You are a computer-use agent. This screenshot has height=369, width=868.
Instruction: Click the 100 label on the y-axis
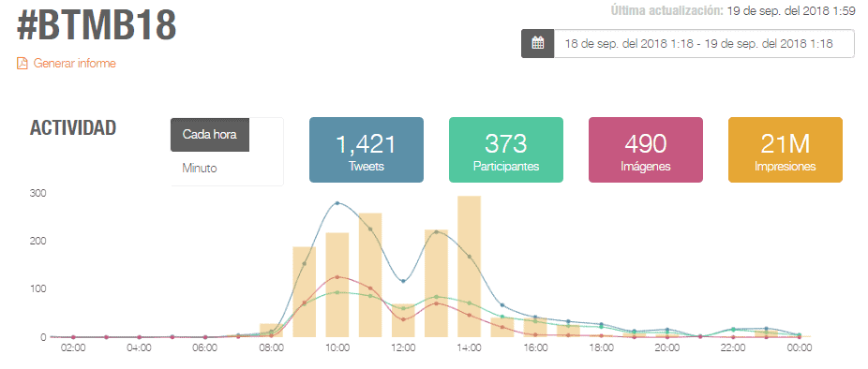38,288
